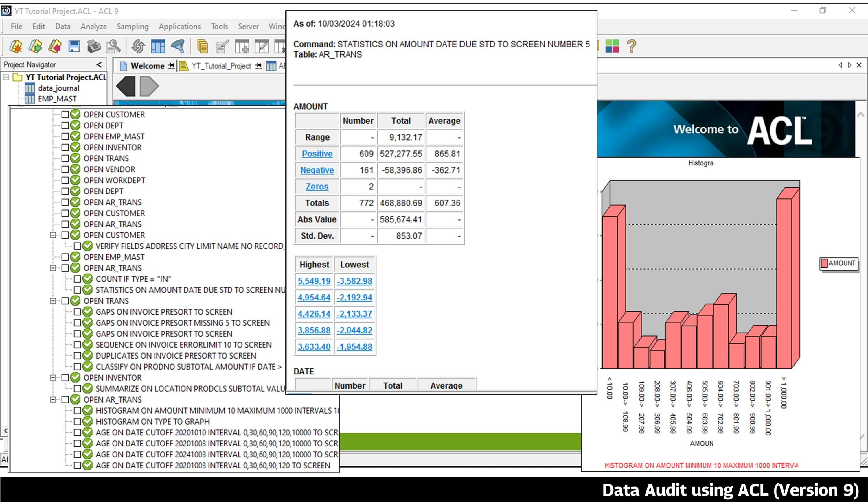Collapse the OPEN INVENTOR log group
Screen dimensions: 868x502
53,377
